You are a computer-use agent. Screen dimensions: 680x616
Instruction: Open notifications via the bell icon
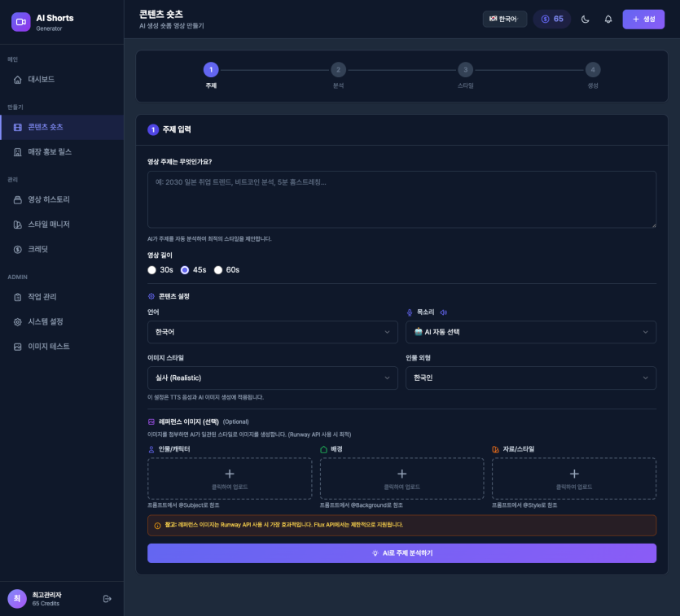click(608, 19)
